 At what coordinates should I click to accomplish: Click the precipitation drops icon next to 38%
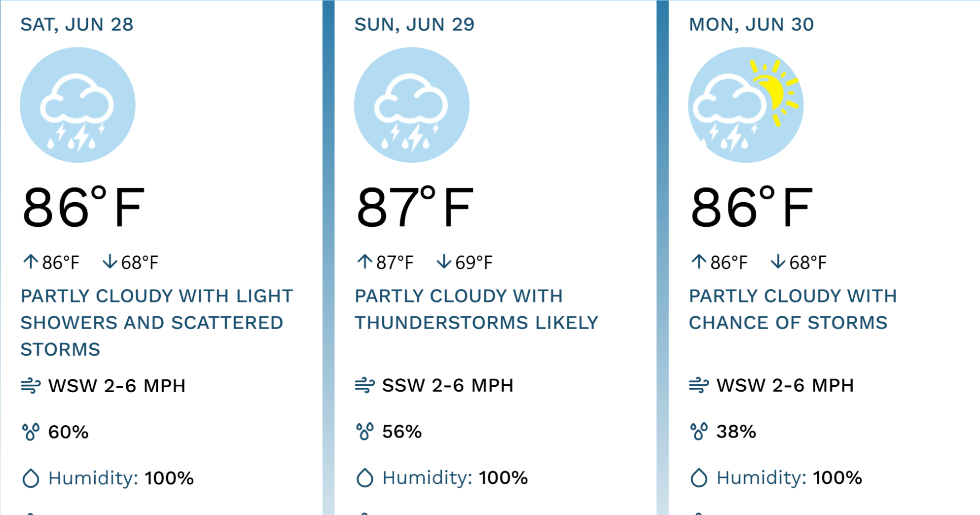point(699,432)
